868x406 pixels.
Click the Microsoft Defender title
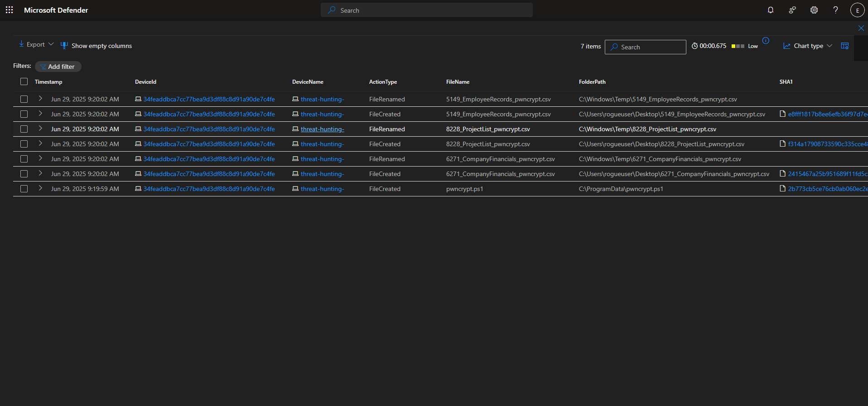(x=56, y=10)
